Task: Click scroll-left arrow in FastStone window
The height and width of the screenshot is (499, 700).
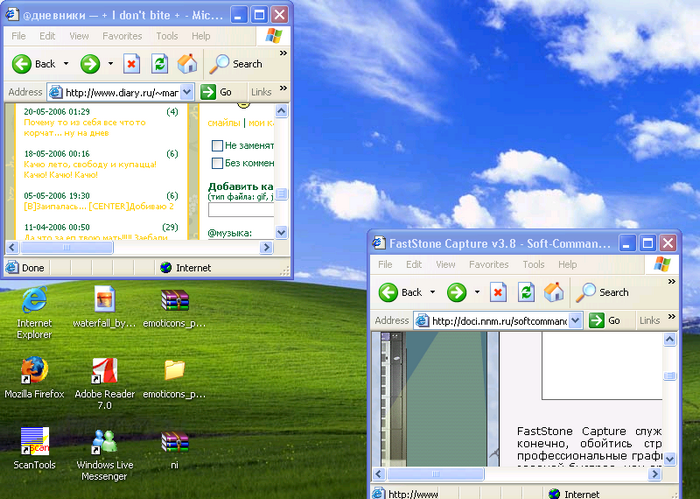Action: tap(379, 474)
